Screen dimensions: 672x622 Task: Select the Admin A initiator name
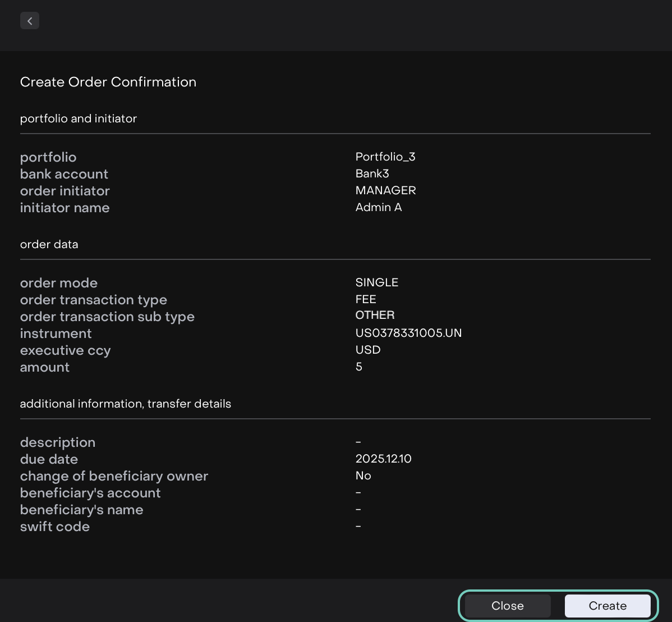coord(379,207)
